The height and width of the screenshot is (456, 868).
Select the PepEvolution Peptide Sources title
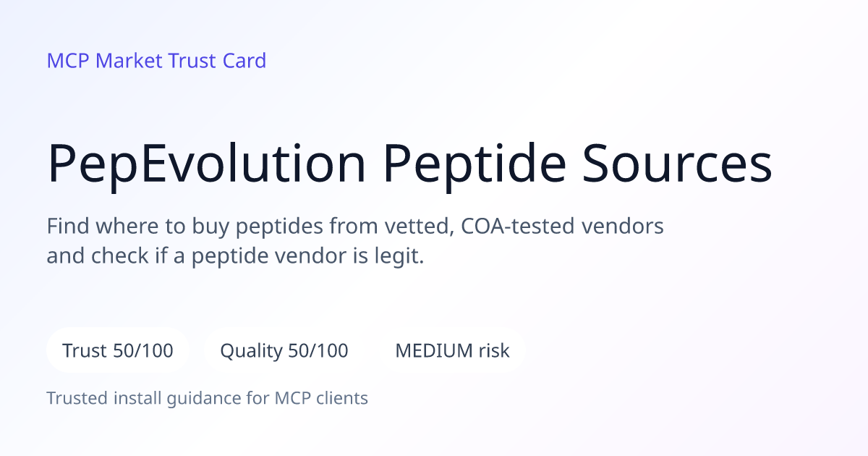(409, 164)
